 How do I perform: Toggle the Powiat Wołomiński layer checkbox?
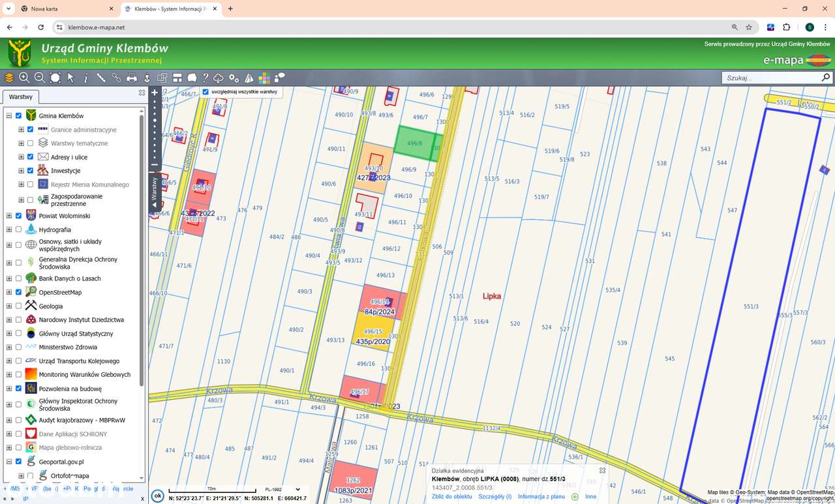point(18,216)
